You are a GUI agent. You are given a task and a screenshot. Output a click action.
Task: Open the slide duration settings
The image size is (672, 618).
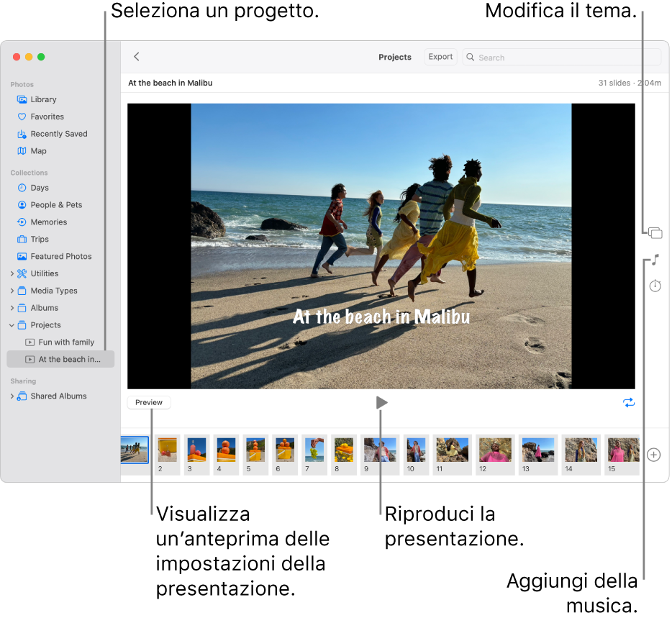[x=654, y=286]
